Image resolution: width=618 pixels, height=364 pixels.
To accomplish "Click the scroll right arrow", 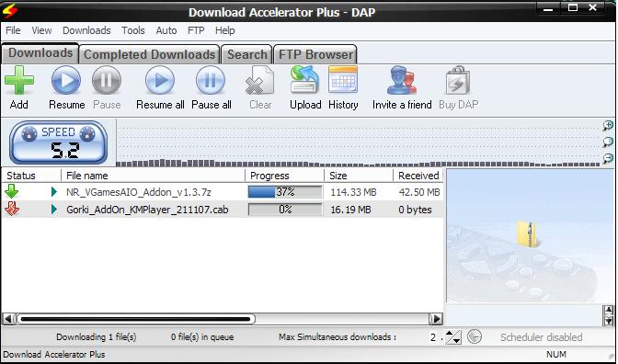I will [x=436, y=319].
